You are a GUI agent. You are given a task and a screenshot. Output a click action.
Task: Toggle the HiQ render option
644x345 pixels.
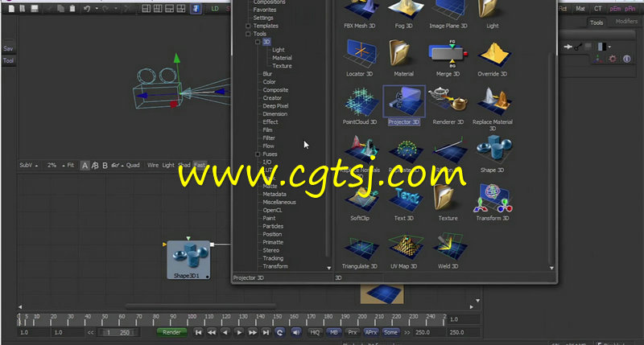315,332
